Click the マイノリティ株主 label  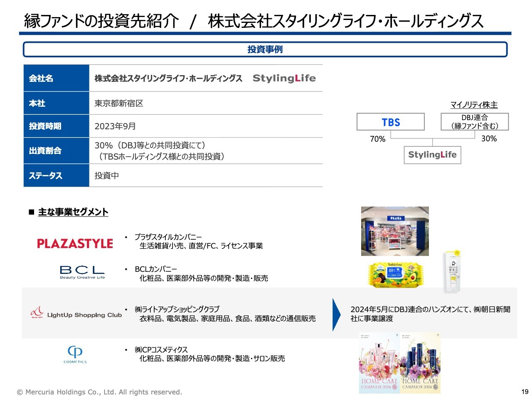click(474, 105)
